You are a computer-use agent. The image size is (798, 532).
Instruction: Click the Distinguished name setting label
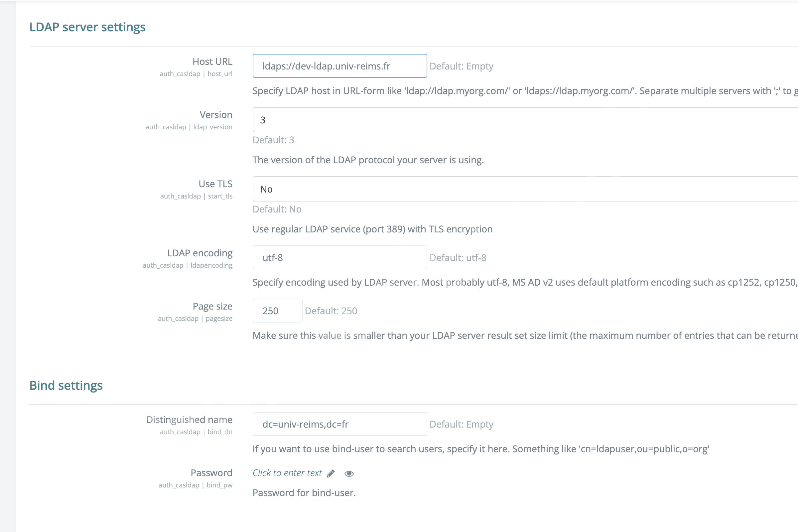click(189, 420)
